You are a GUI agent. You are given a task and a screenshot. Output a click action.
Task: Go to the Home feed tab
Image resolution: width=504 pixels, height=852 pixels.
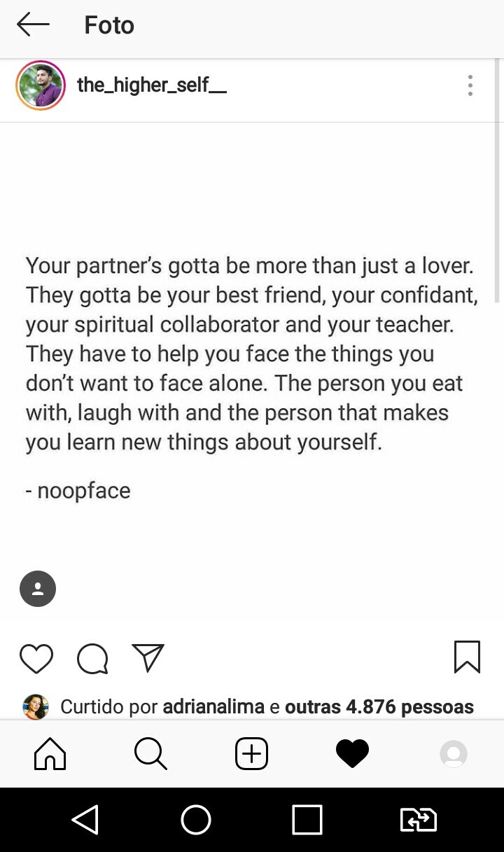click(x=50, y=754)
